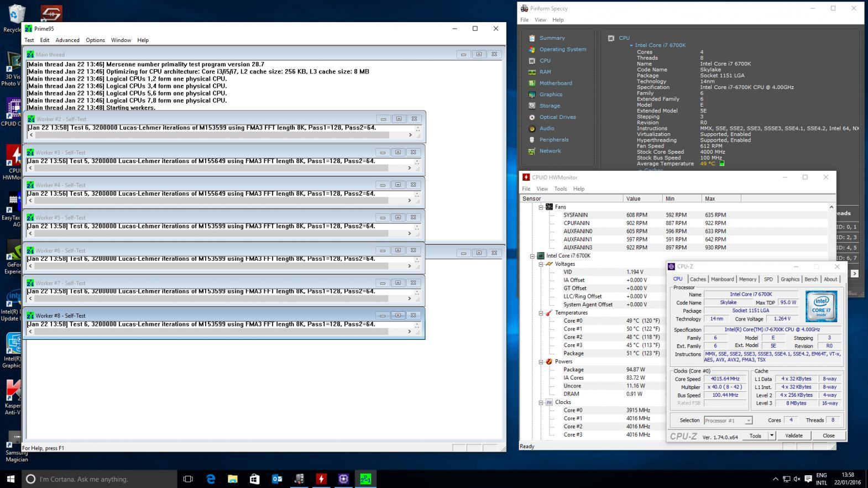Show hidden system tray icons
Screen dimensions: 868x488
pyautogui.click(x=775, y=479)
